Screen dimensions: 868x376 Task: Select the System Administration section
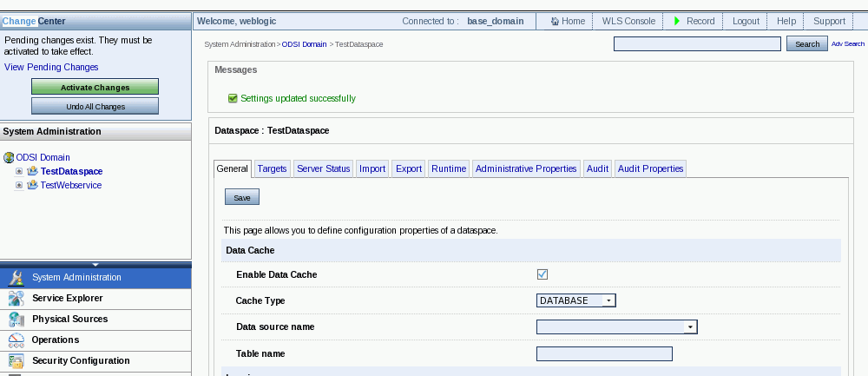[95, 277]
